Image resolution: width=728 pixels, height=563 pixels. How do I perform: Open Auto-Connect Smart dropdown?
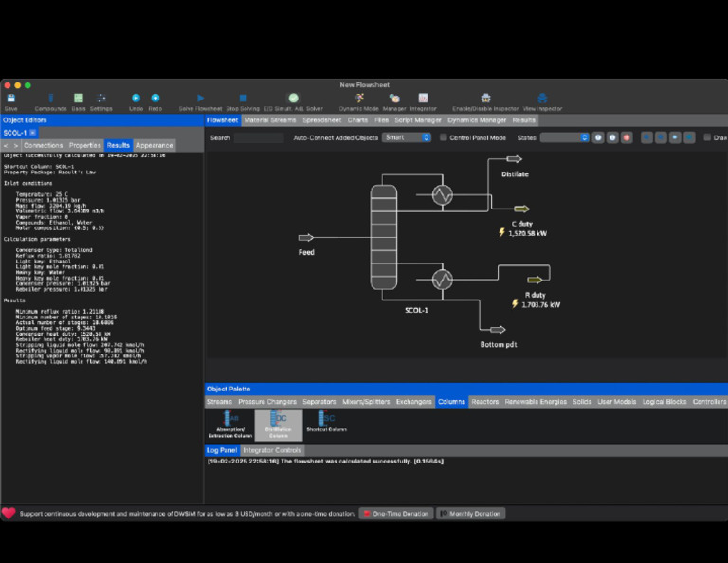tap(407, 137)
